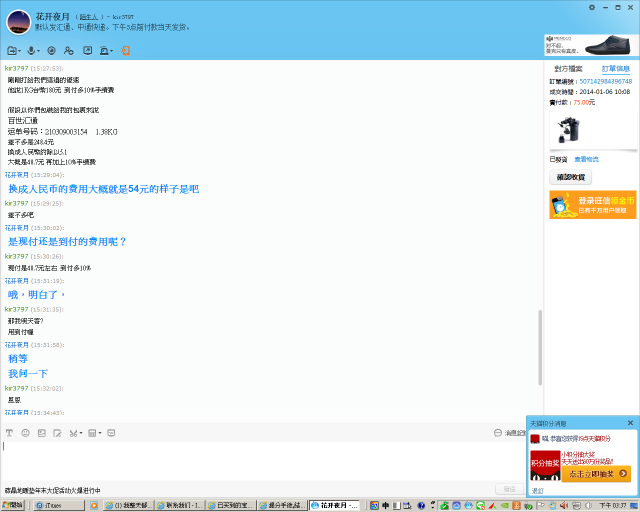Click the add contact people icon
Image resolution: width=640 pixels, height=512 pixels.
tap(69, 51)
